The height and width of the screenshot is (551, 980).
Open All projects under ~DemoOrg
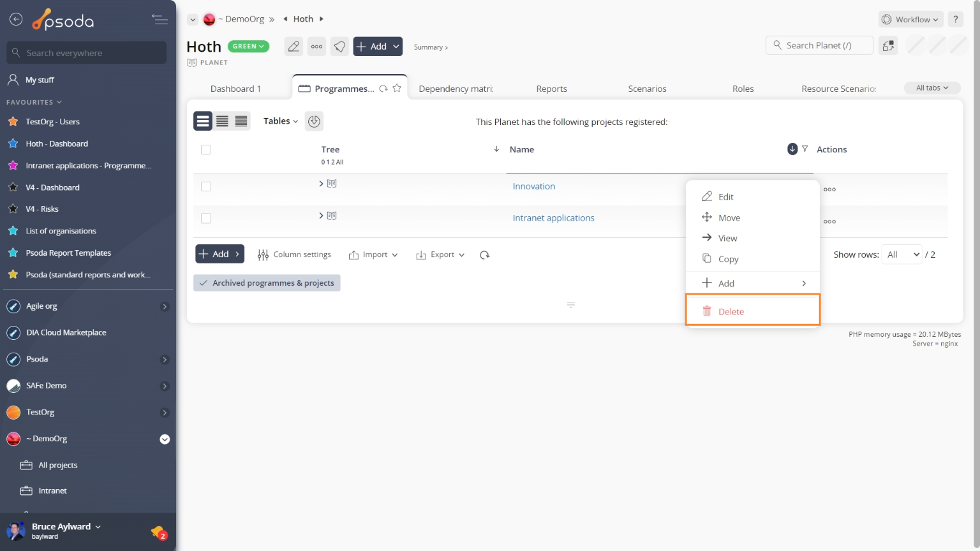(x=57, y=466)
